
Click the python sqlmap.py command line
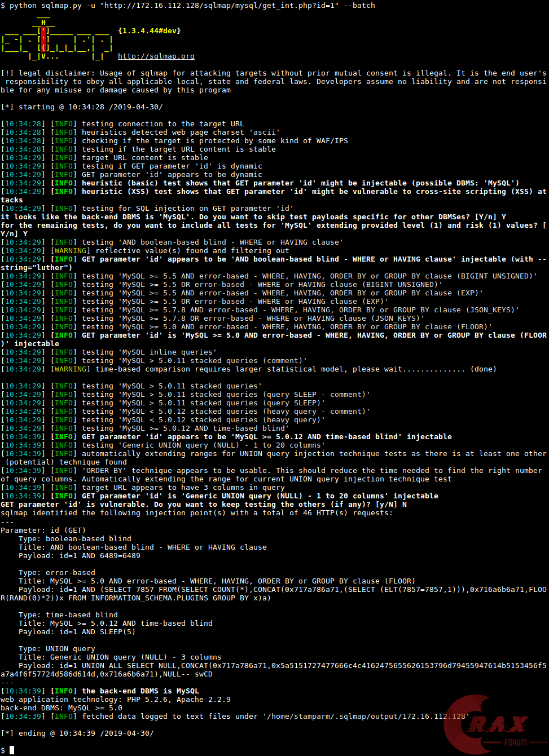188,5
